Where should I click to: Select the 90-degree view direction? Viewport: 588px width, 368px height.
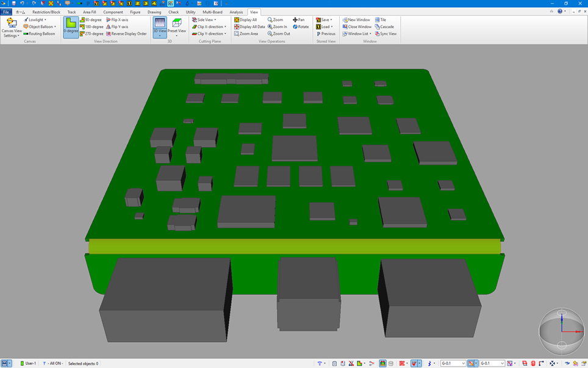(91, 20)
